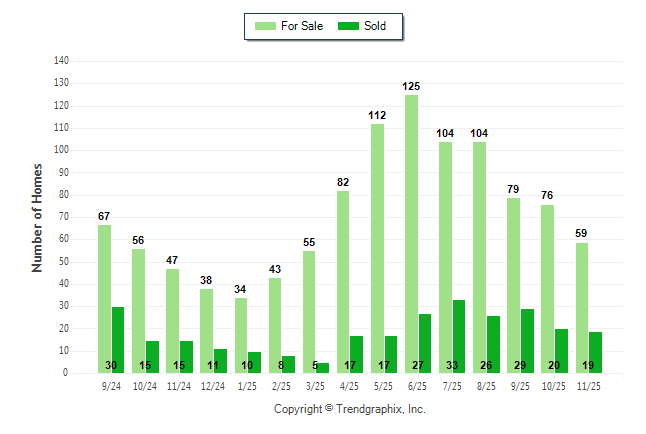Click the 4/25 For Sale bar
The height and width of the screenshot is (434, 646).
coord(343,282)
